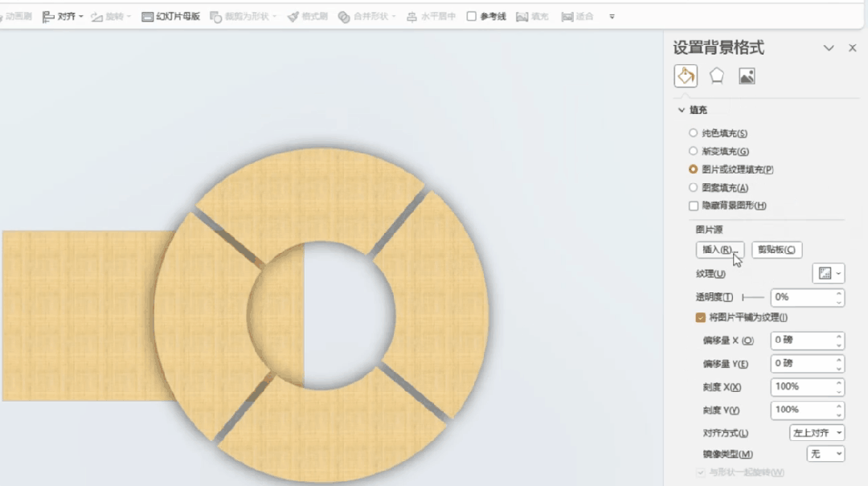Open 对齐方式 alignment dropdown 左上对齐
The image size is (868, 486).
817,433
